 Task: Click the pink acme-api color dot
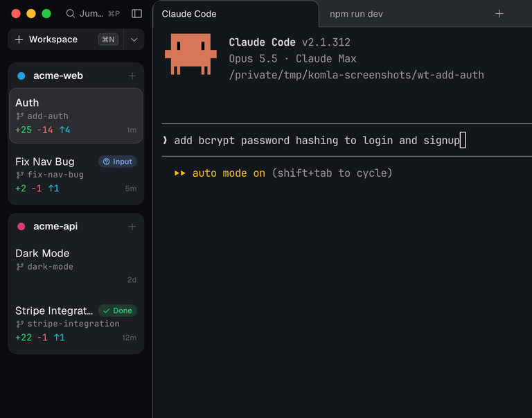21,227
